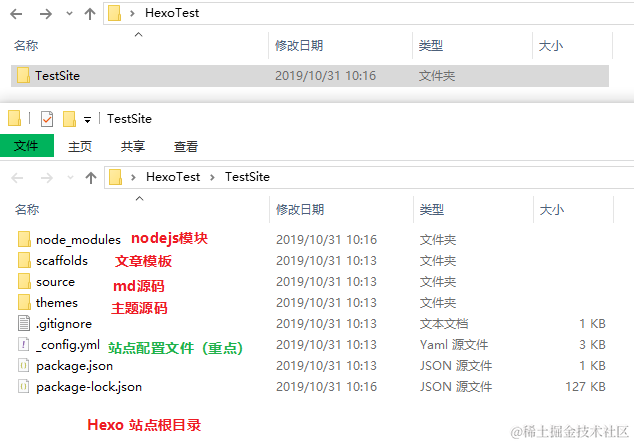Expand chevron before HexoTest in upper address bar
The height and width of the screenshot is (444, 634).
click(x=132, y=13)
